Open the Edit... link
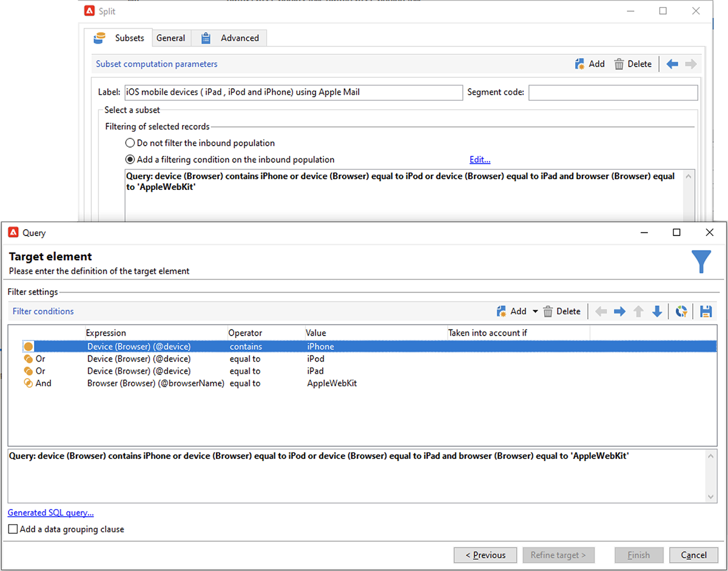The height and width of the screenshot is (571, 728). point(480,160)
